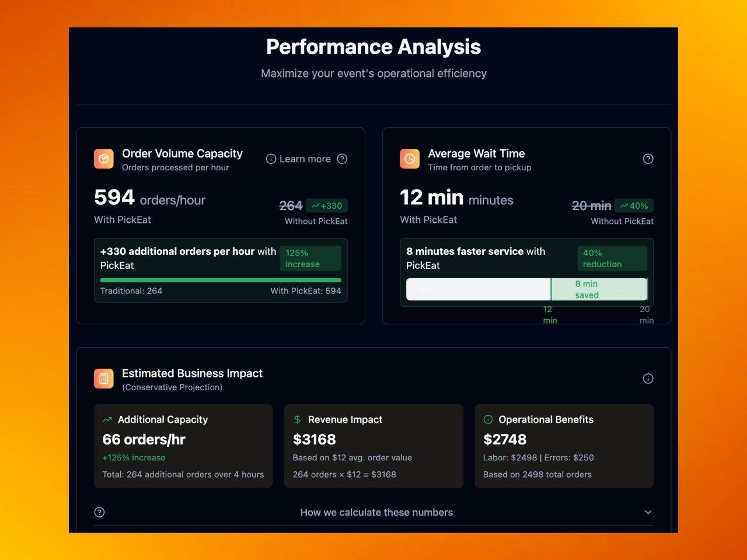747x560 pixels.
Task: Click info icon in Estimated Business Impact header
Action: 648,379
